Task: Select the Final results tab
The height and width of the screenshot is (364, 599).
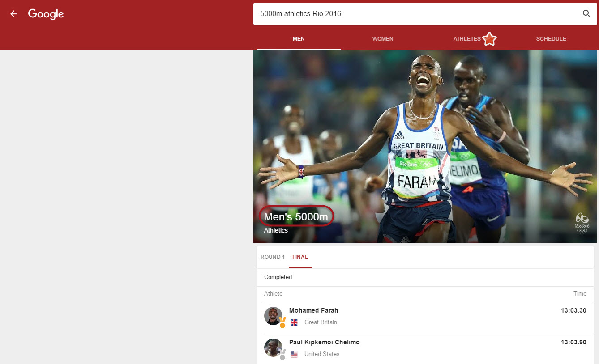Action: [300, 257]
